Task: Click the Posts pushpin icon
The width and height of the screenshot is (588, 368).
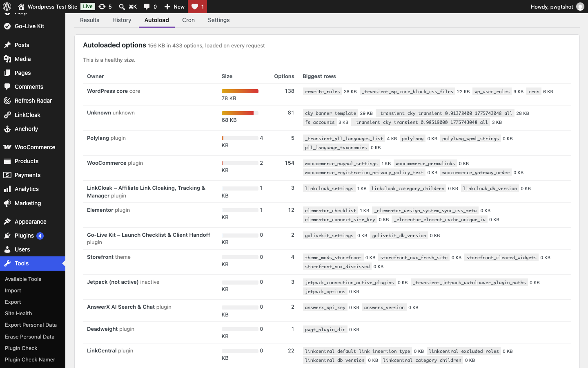Action: coord(7,45)
